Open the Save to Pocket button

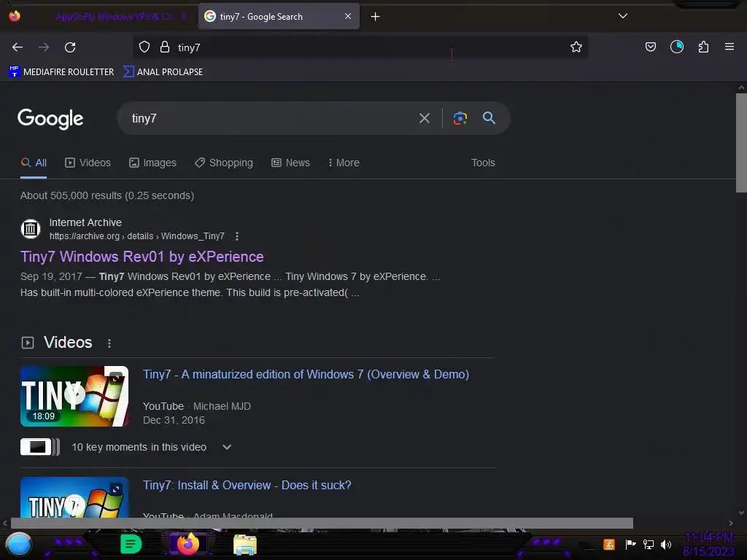pyautogui.click(x=650, y=47)
